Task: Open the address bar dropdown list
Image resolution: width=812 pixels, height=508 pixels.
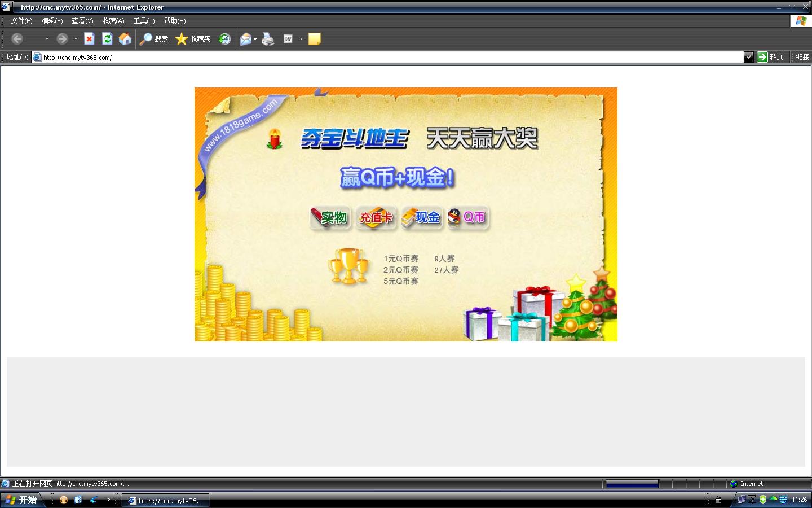Action: point(749,57)
